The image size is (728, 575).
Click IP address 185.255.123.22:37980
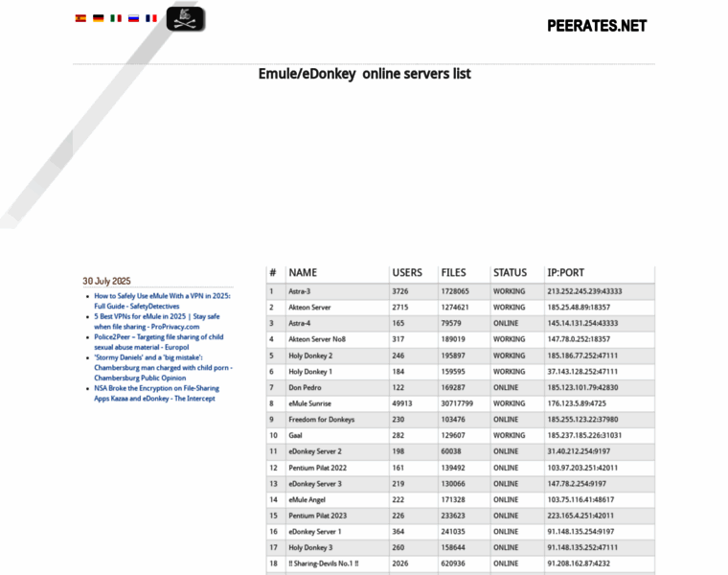(582, 420)
